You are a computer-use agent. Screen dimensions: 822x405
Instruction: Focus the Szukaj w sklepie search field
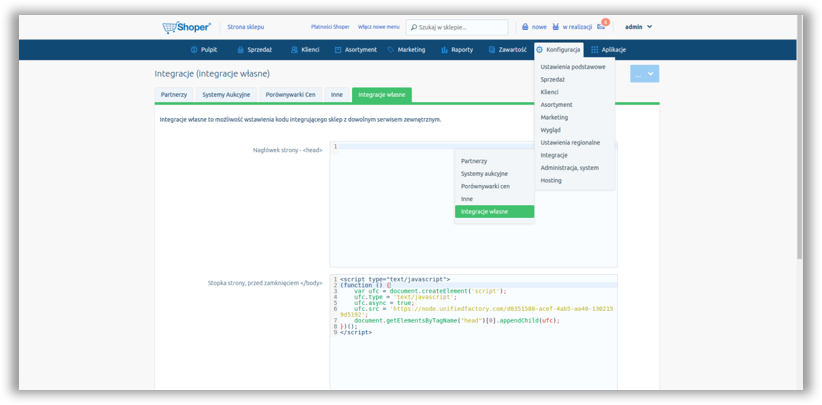pyautogui.click(x=457, y=27)
